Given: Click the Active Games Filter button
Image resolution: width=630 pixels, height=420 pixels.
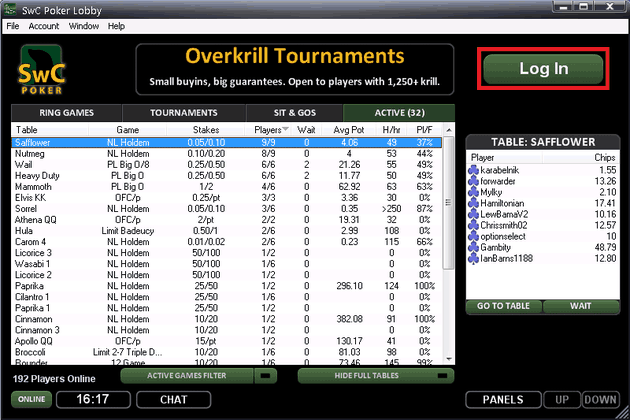Looking at the screenshot, I should [187, 376].
